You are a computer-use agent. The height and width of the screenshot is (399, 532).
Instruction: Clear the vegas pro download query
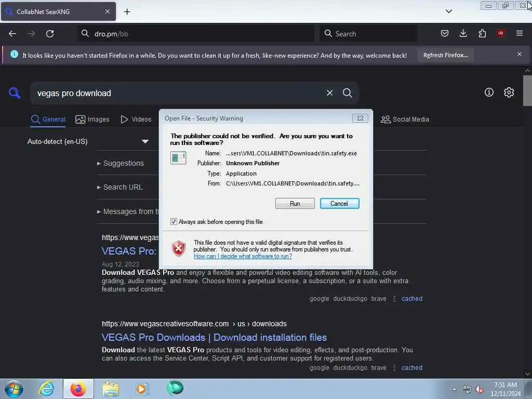click(329, 93)
